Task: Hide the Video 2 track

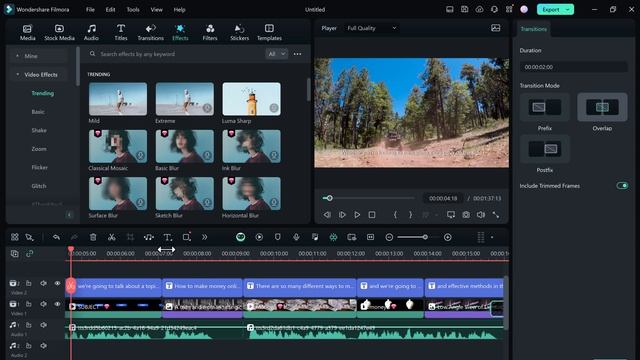Action: 58,283
